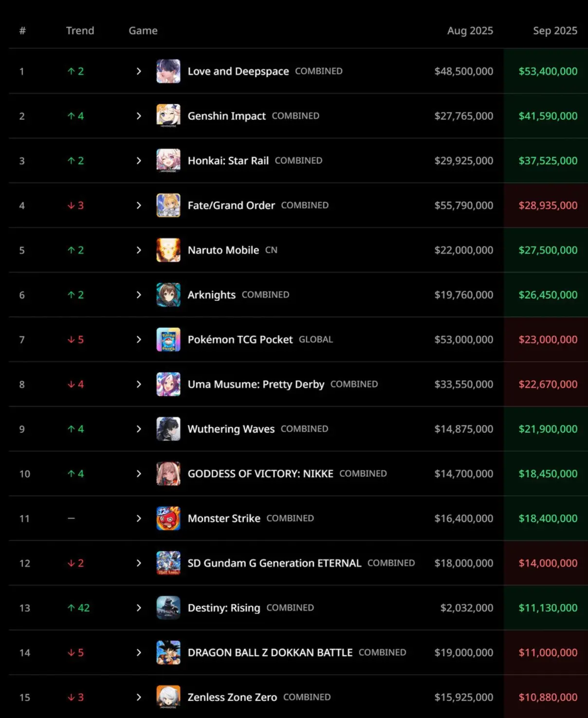
Task: Open the Fate/Grand Order app icon
Action: 168,206
